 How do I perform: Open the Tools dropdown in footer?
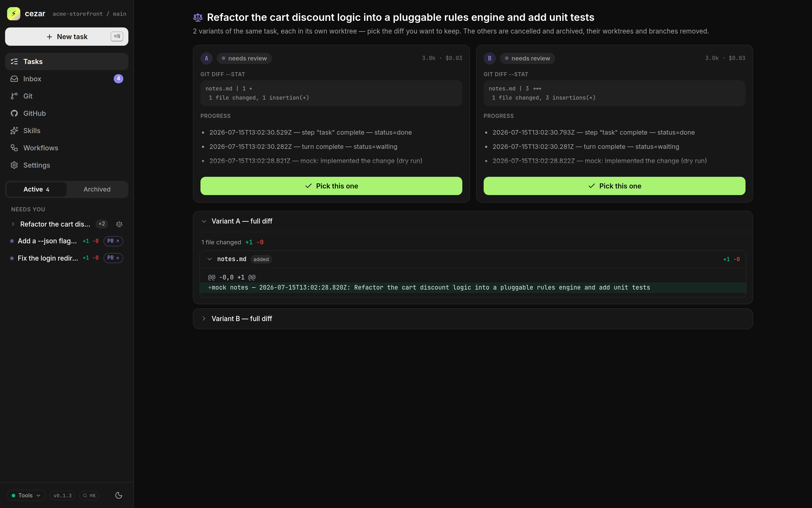click(26, 495)
